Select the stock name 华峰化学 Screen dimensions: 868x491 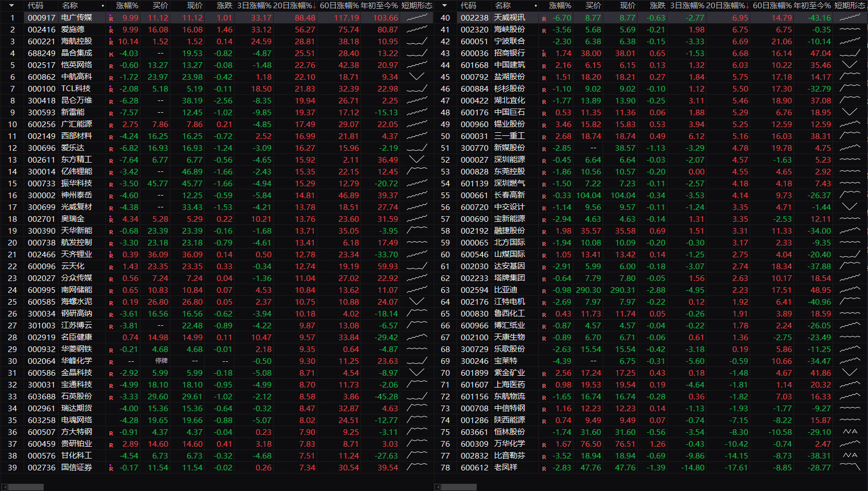point(77,361)
